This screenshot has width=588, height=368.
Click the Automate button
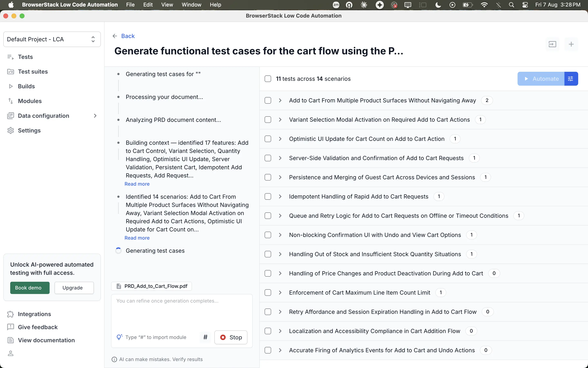coord(541,79)
